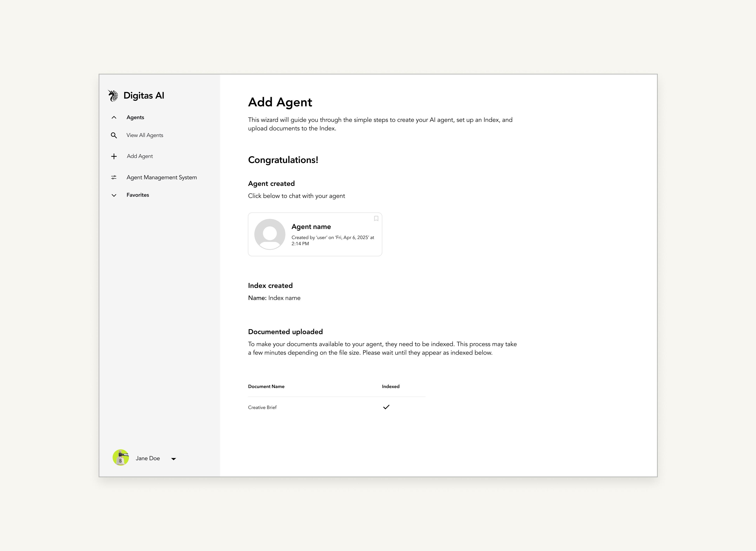Bookmark the agent card
The image size is (756, 551).
376,218
